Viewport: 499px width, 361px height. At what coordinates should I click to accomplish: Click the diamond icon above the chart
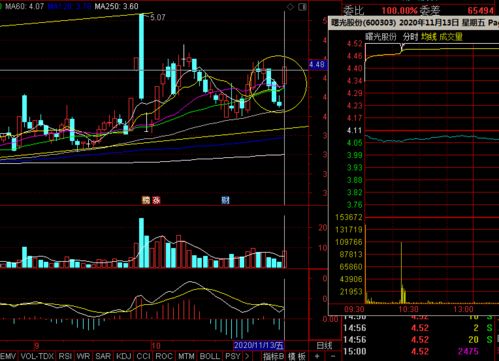[290, 7]
